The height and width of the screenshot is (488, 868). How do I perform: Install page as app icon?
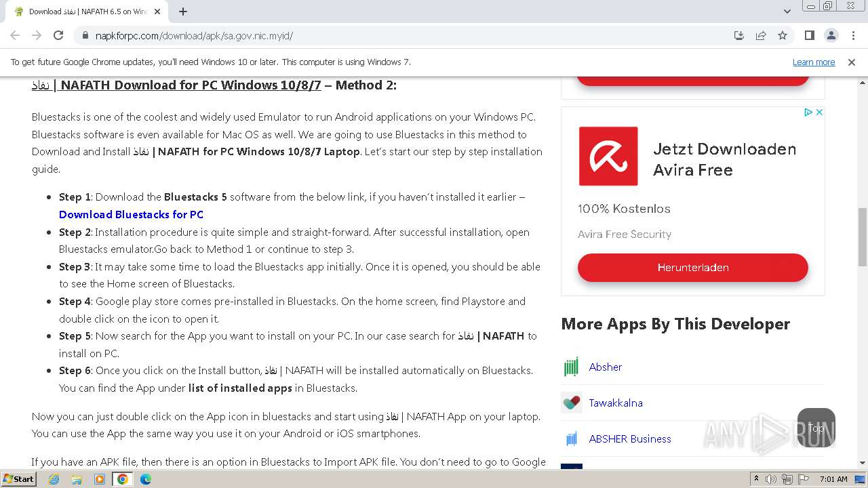point(739,35)
